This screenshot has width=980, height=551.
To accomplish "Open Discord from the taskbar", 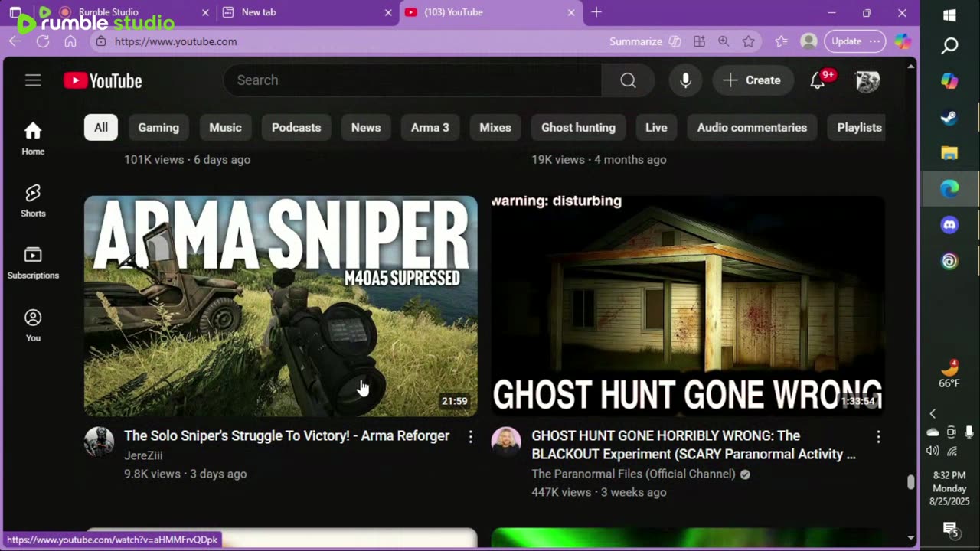I will pos(949,225).
